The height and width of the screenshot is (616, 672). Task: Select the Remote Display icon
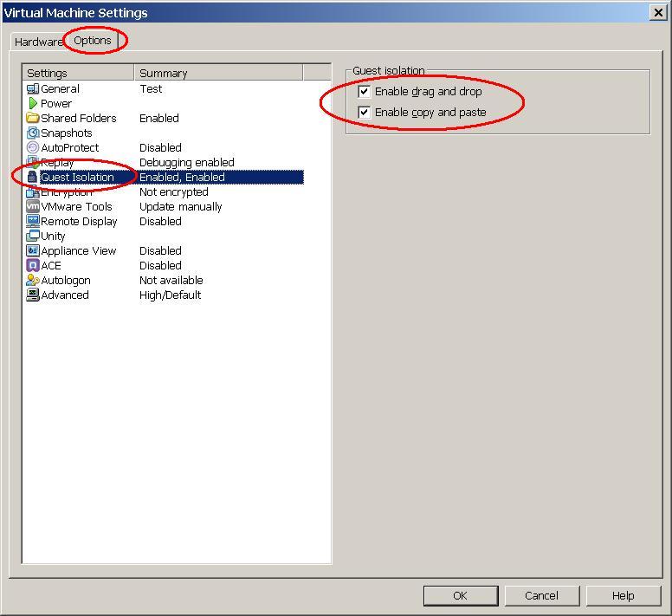tap(33, 221)
